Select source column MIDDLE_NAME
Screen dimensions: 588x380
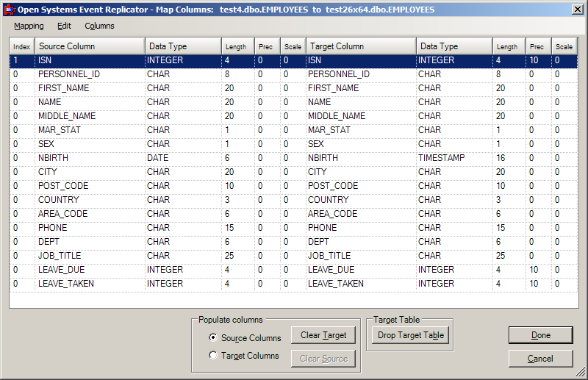(x=67, y=116)
